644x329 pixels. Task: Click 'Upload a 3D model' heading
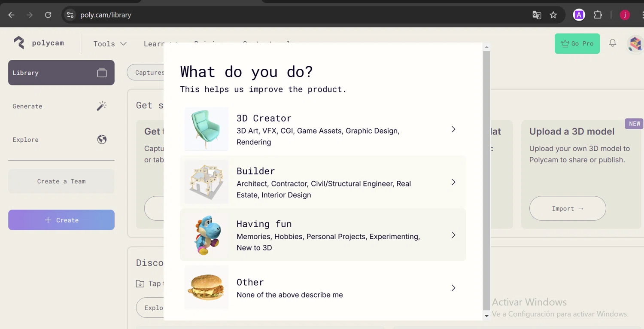click(x=572, y=131)
